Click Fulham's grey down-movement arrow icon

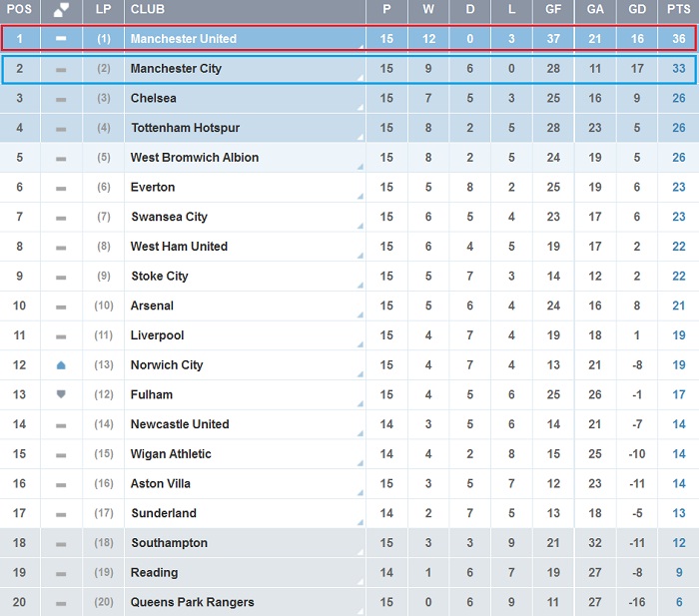pyautogui.click(x=61, y=394)
